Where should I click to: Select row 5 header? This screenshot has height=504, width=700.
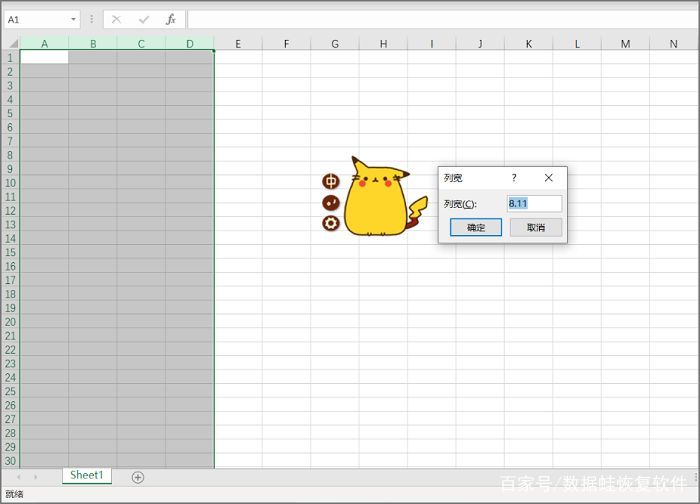tap(10, 113)
